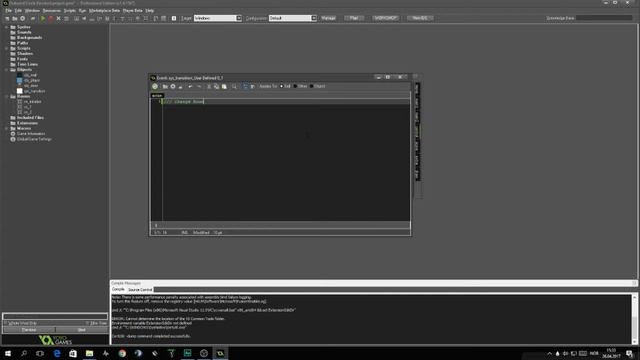Redo edit in code editor
Screen dimensions: 640x360
click(199, 87)
